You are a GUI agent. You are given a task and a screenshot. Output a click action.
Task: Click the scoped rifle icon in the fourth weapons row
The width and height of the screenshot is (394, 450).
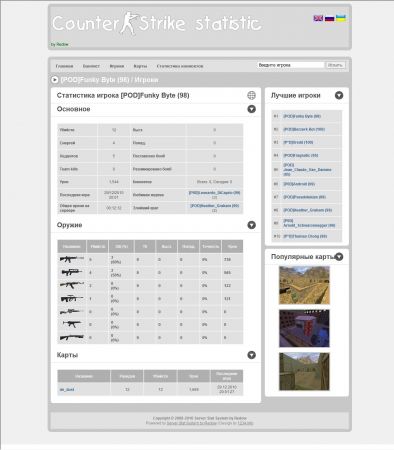click(71, 298)
